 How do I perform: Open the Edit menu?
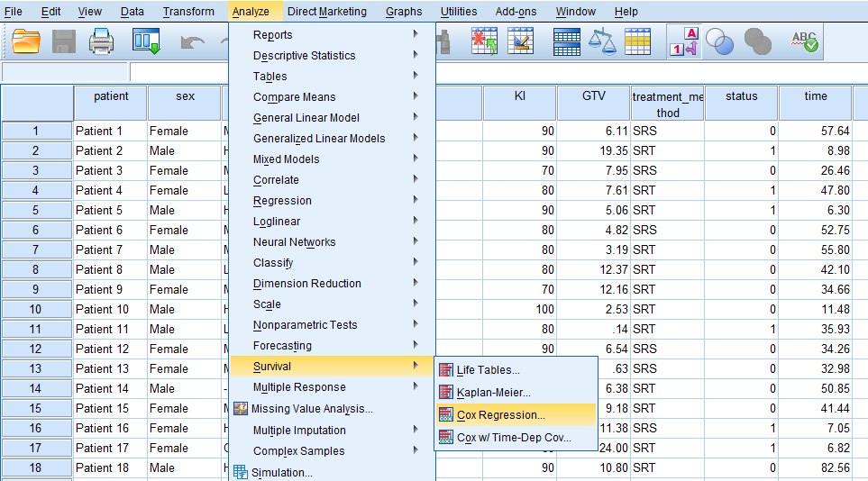pos(51,11)
